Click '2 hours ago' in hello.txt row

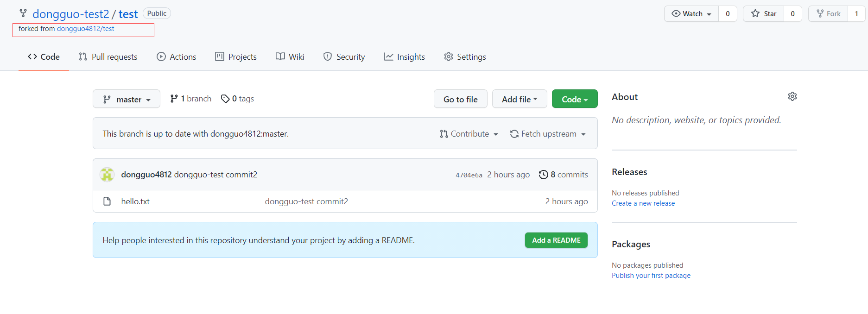[x=566, y=201]
